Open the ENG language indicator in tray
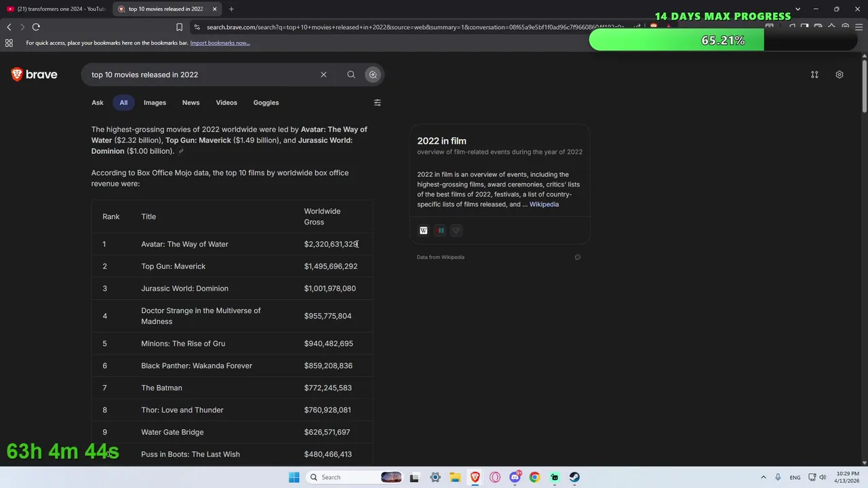This screenshot has width=868, height=488. point(795,477)
